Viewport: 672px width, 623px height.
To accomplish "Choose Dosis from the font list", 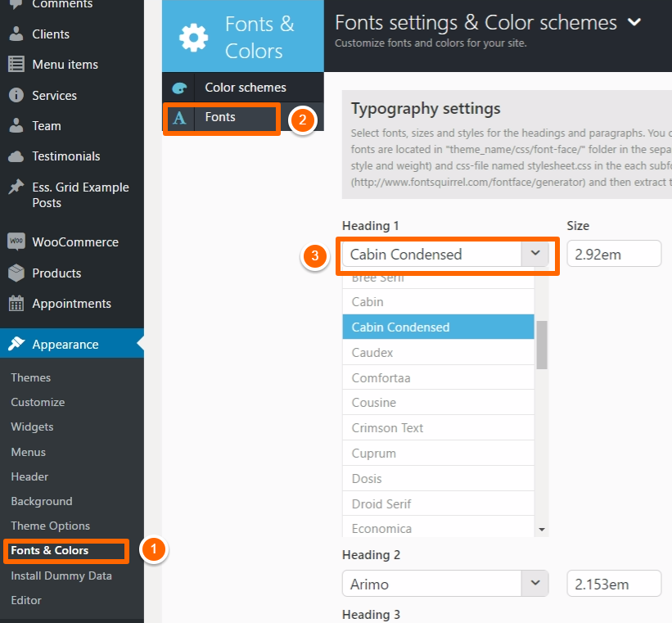I will (438, 478).
